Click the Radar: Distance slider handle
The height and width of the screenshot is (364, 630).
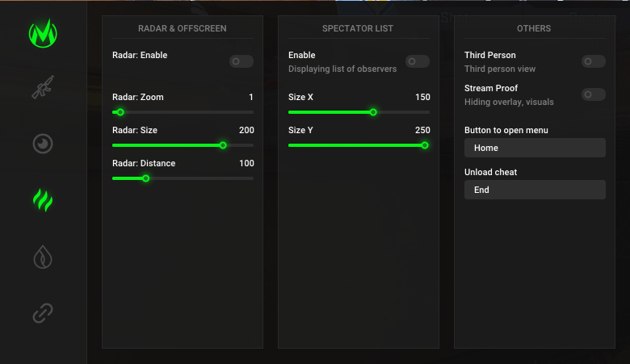pyautogui.click(x=146, y=178)
